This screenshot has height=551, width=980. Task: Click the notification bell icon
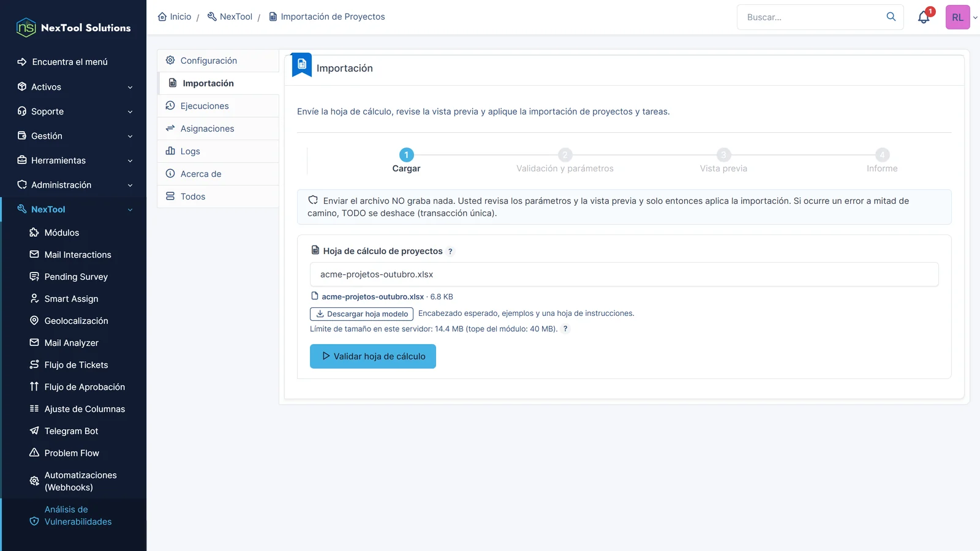(924, 17)
